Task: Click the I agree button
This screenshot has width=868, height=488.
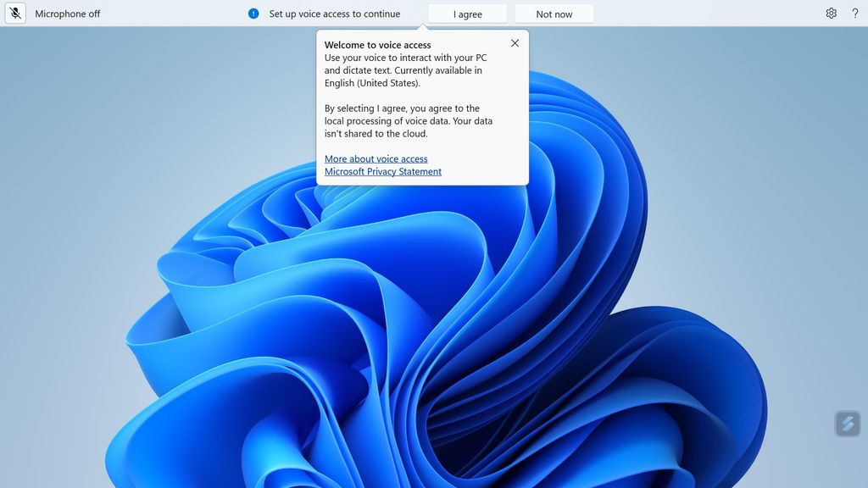Action: point(467,13)
